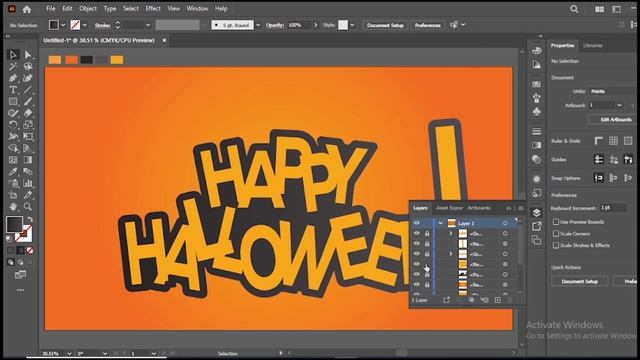Screen dimensions: 640x360
Task: Open Layers panel flyout menu
Action: coord(521,208)
